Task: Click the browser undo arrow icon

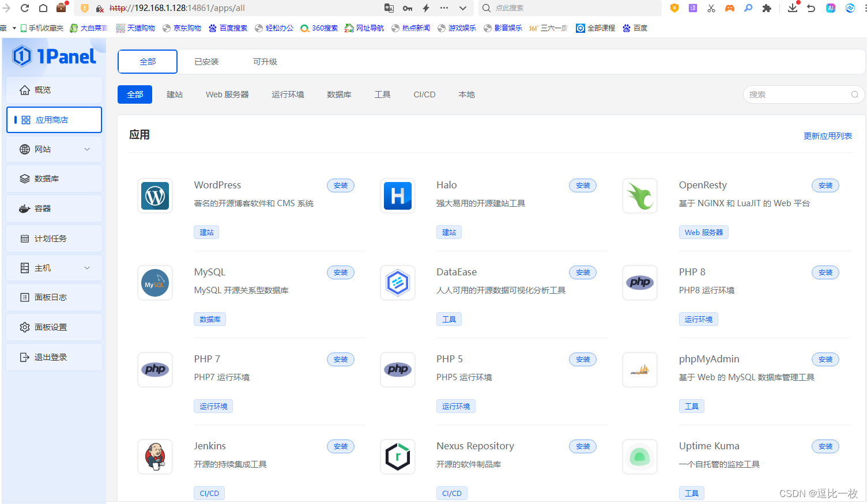Action: click(x=811, y=8)
